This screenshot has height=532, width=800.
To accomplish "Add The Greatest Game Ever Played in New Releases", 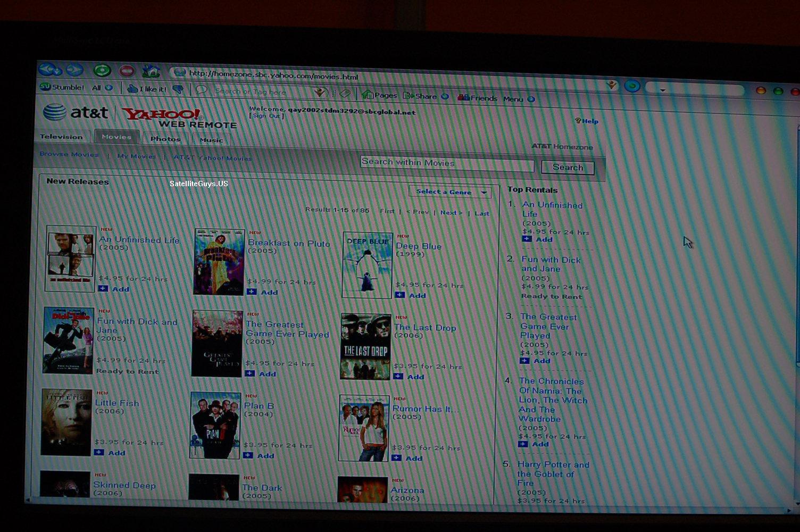I will click(260, 373).
